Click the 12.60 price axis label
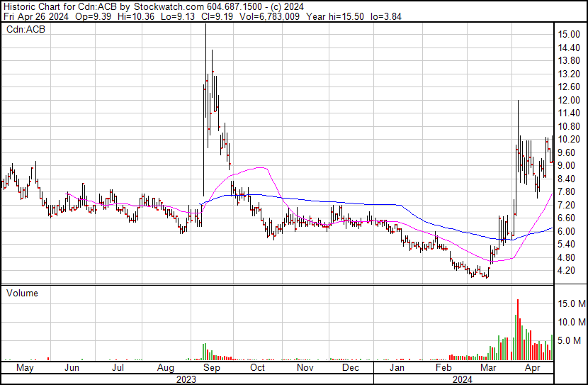 (569, 87)
